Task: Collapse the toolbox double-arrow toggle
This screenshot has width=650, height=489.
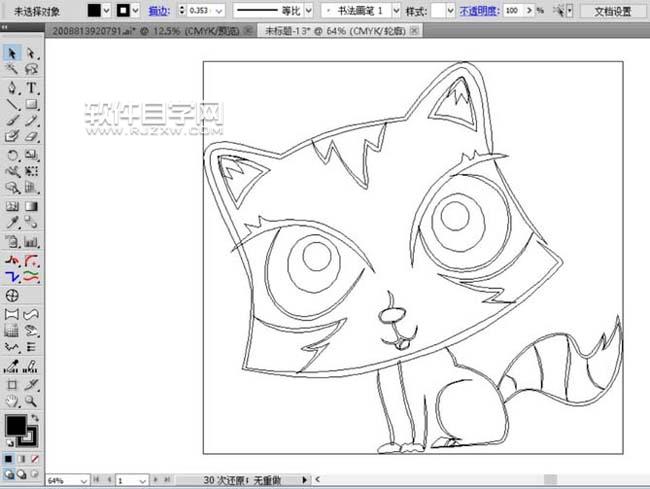Action: tap(4, 27)
